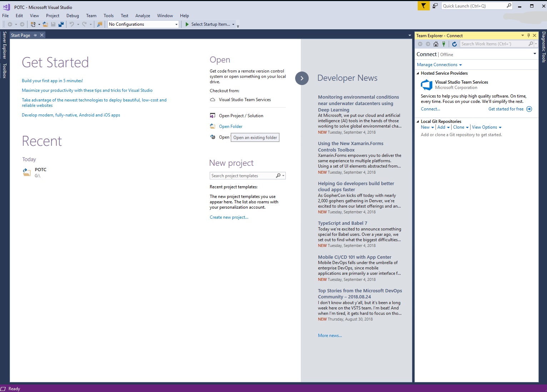Click Team Explorer Refresh icon
547x392 pixels.
coord(454,44)
